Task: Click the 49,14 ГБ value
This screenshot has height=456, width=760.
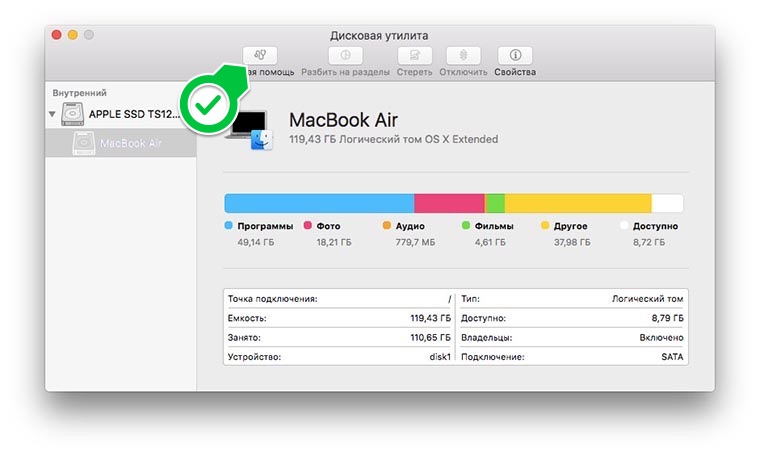Action: click(x=255, y=242)
